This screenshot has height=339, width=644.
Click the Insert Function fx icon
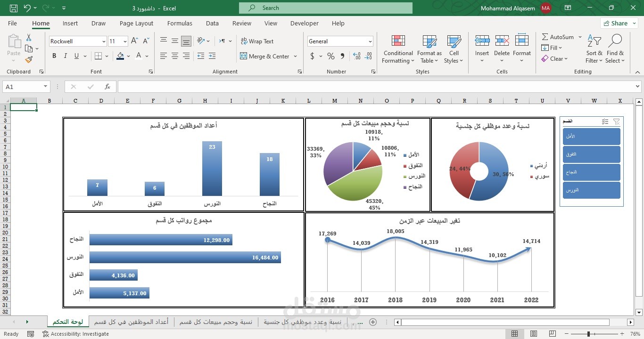(107, 87)
